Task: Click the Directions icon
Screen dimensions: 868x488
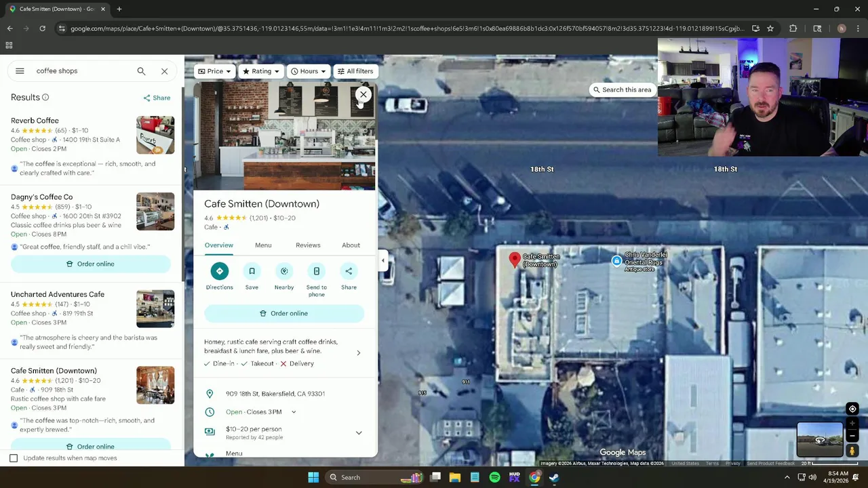Action: (x=219, y=271)
